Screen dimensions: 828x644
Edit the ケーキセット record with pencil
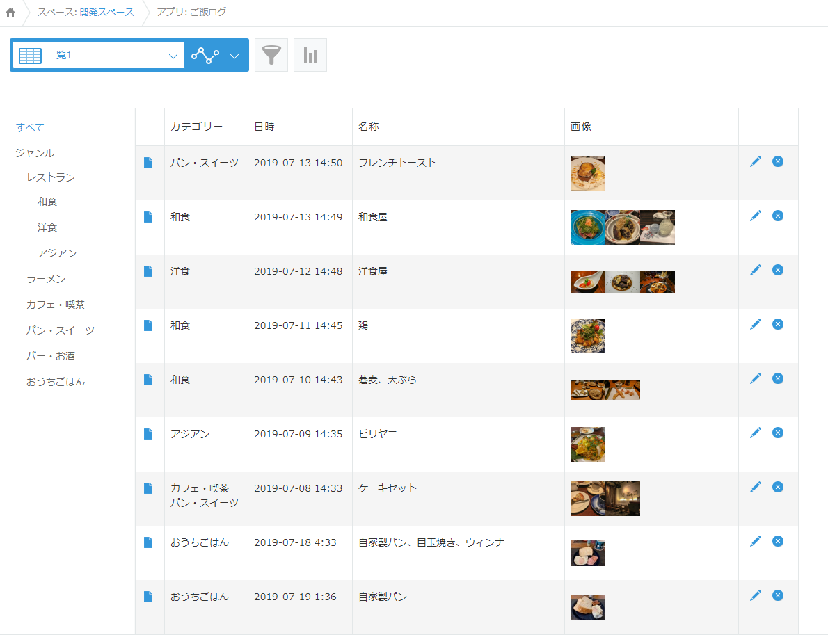[756, 487]
